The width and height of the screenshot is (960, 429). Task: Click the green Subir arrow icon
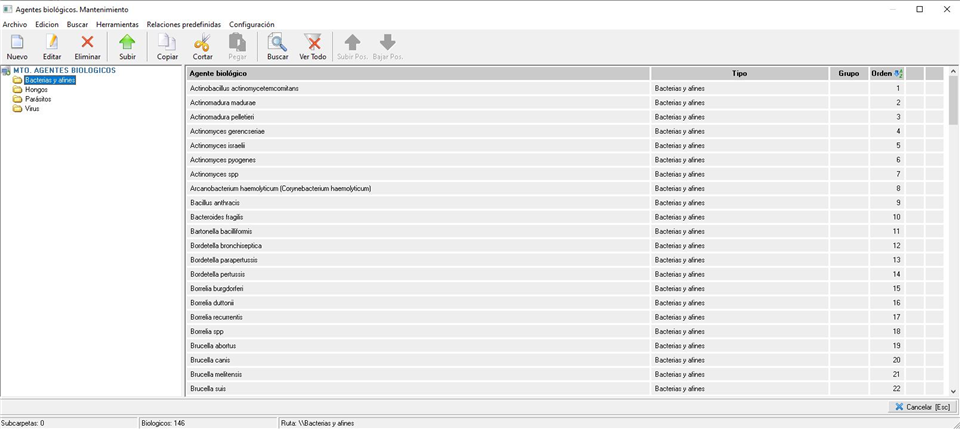(x=127, y=42)
